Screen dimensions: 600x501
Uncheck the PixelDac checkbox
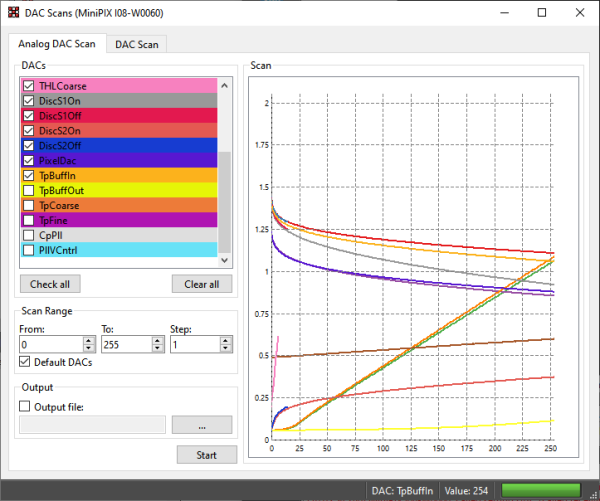pyautogui.click(x=29, y=160)
